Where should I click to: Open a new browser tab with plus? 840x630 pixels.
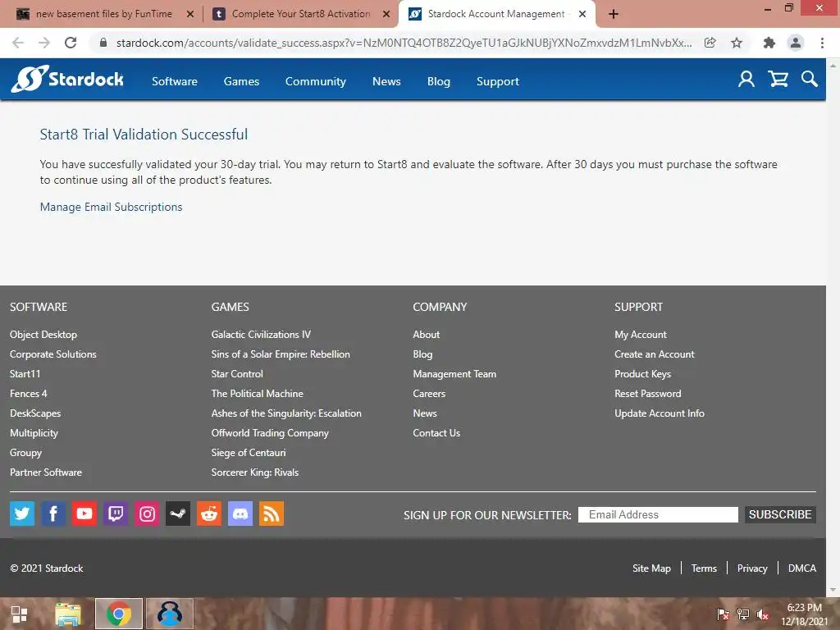point(614,14)
